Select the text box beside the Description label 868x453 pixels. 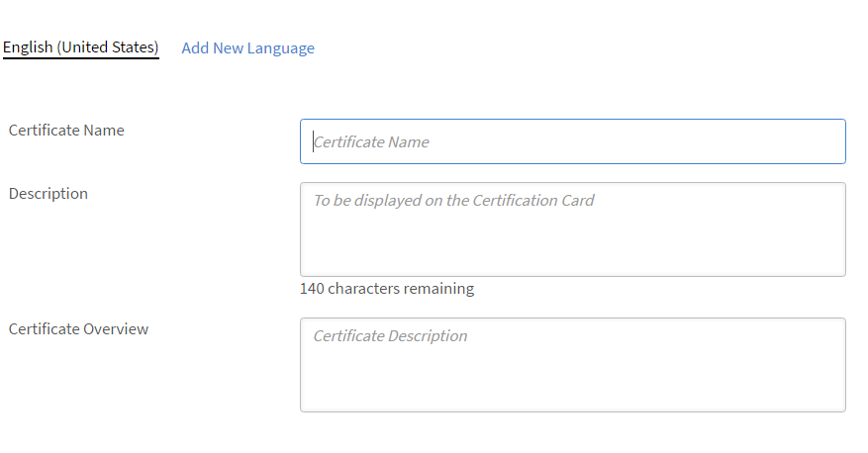click(x=573, y=229)
